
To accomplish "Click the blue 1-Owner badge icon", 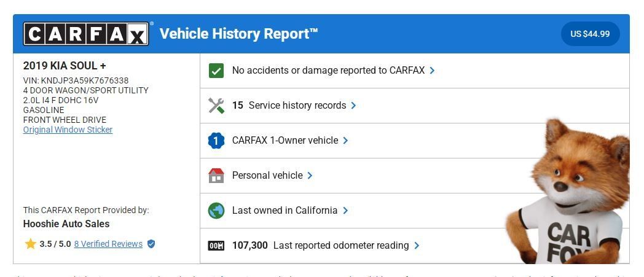I will tap(216, 141).
